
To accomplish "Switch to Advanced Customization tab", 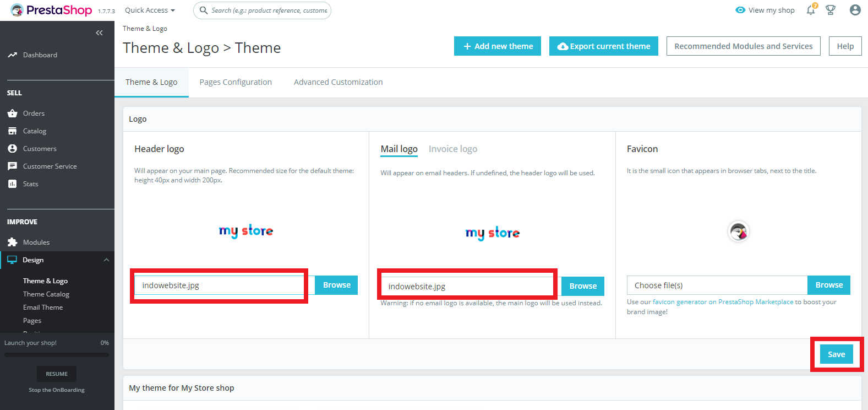I will click(339, 82).
